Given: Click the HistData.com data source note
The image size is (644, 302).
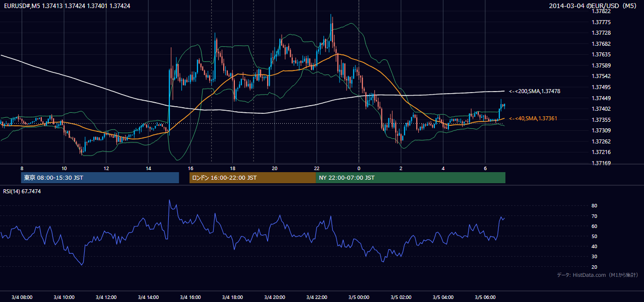Looking at the screenshot, I should coord(598,275).
